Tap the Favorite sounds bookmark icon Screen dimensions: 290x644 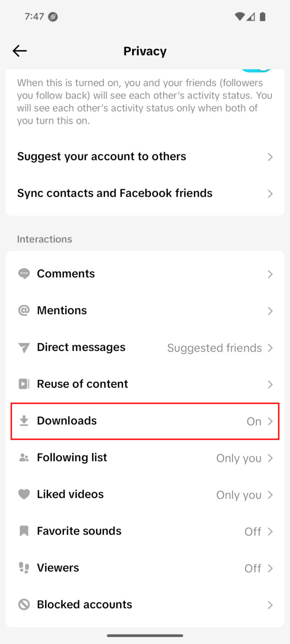(x=24, y=531)
